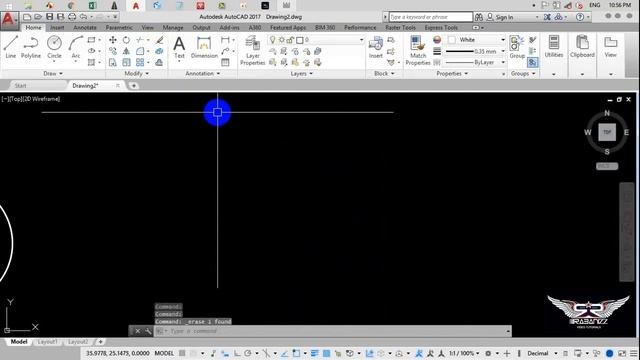Toggle group selection on/off button
640x360 pixels.
pos(532,62)
